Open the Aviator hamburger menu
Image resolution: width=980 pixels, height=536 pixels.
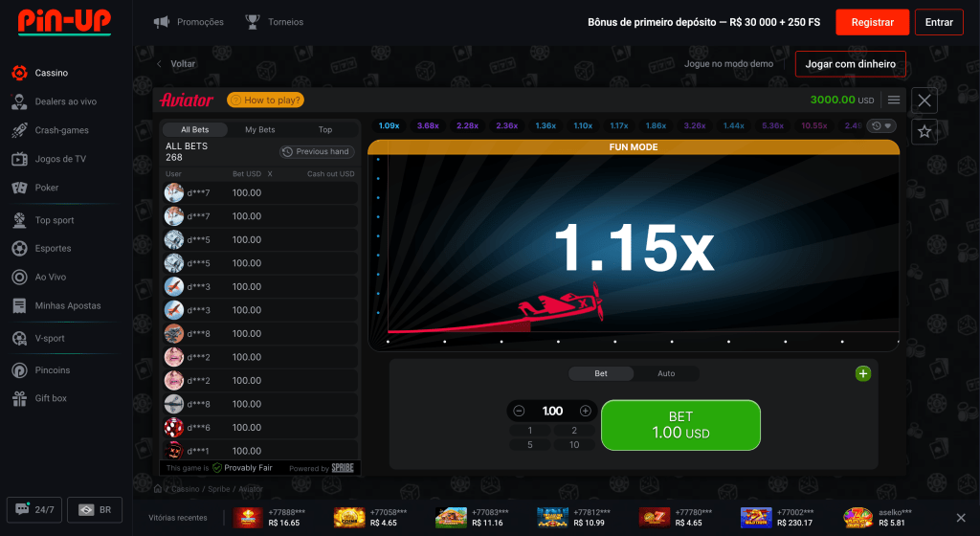(894, 100)
